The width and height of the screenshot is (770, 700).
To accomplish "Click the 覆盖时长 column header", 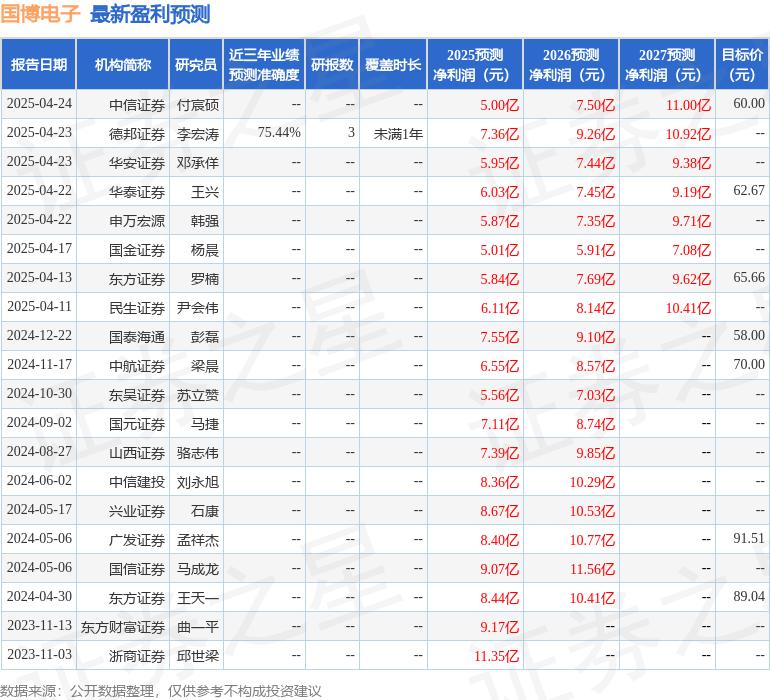I will click(x=393, y=65).
